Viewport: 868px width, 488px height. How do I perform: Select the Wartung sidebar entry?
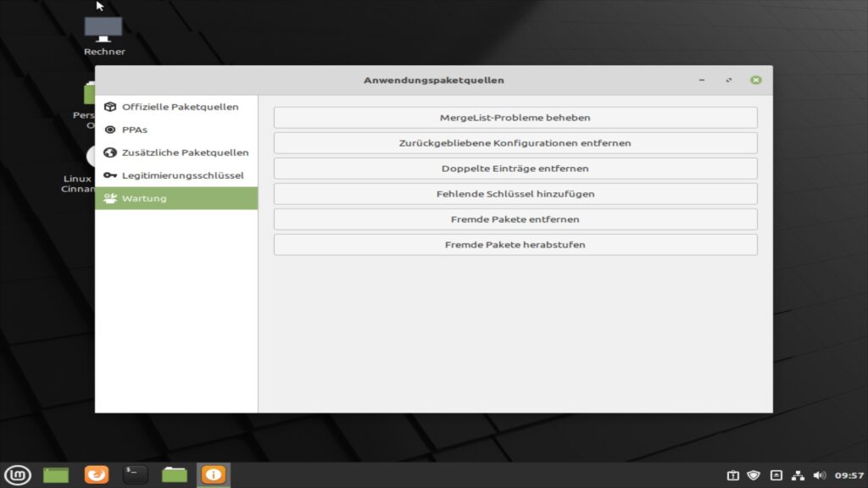(176, 198)
